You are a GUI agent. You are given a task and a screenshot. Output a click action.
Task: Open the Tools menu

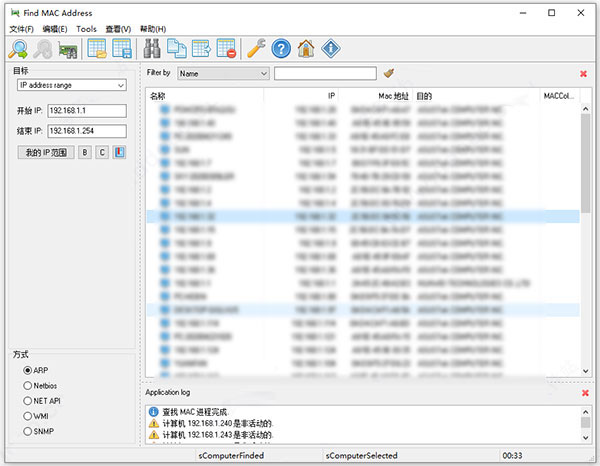(86, 29)
